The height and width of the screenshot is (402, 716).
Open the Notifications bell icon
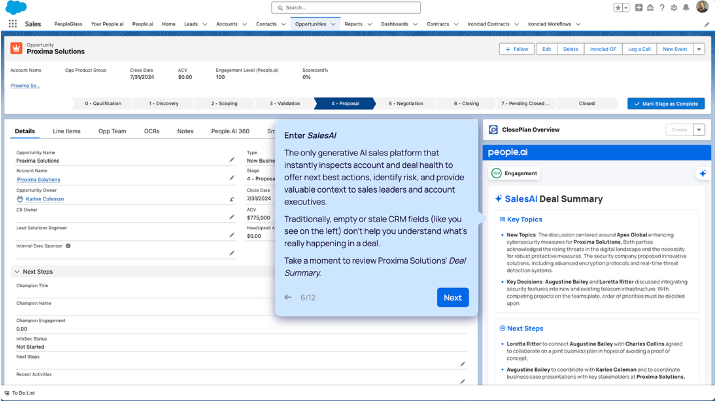coord(686,8)
